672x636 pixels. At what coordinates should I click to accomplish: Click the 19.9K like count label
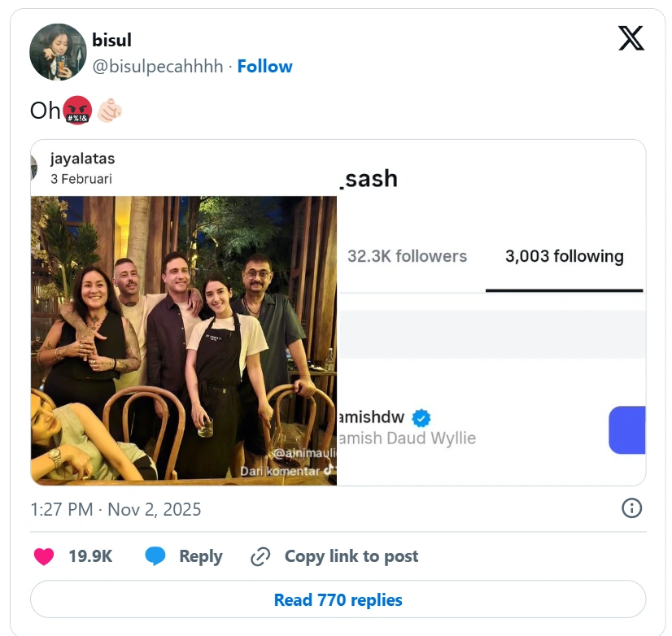[x=89, y=556]
